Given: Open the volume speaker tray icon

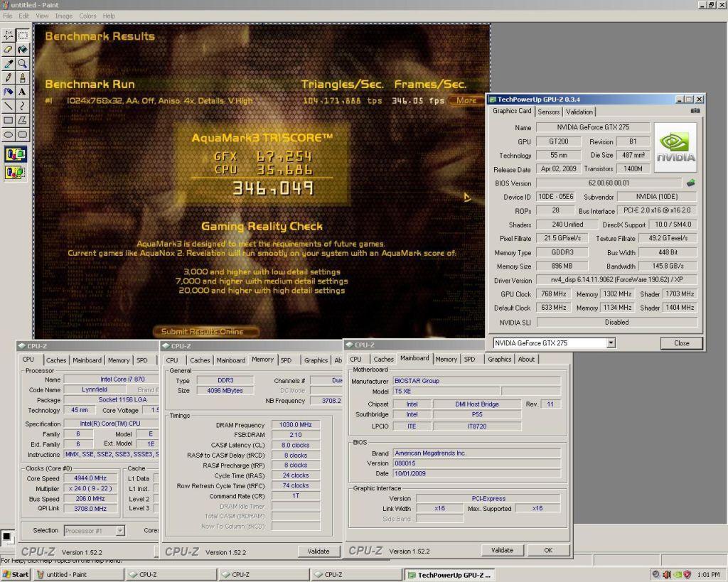Looking at the screenshot, I should click(x=667, y=575).
